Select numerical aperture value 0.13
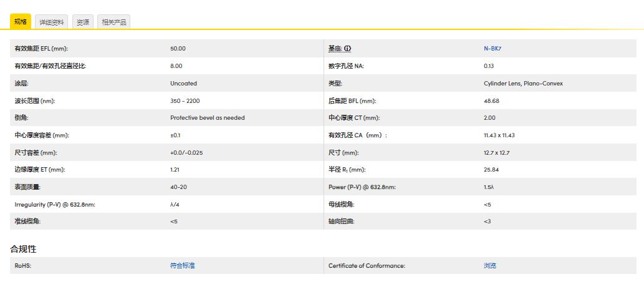 (489, 66)
